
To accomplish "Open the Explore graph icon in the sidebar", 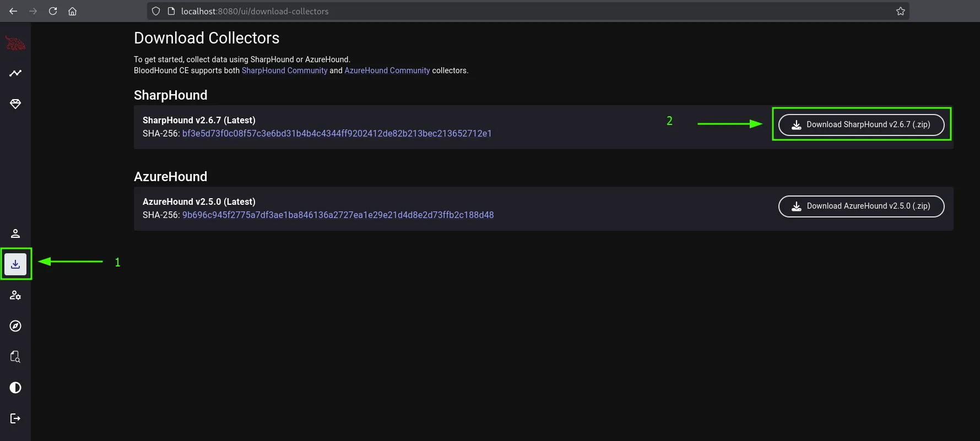I will pyautogui.click(x=15, y=73).
